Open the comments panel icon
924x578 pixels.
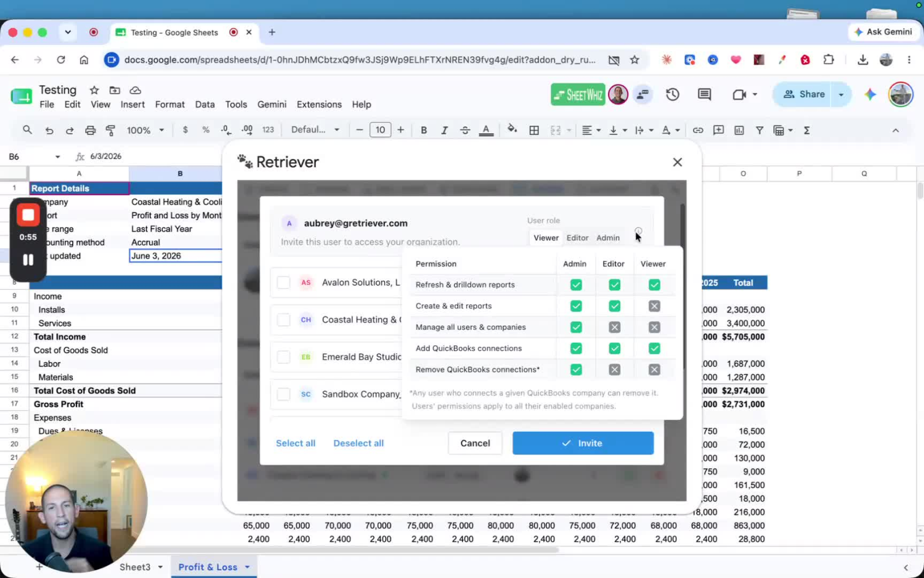tap(705, 94)
